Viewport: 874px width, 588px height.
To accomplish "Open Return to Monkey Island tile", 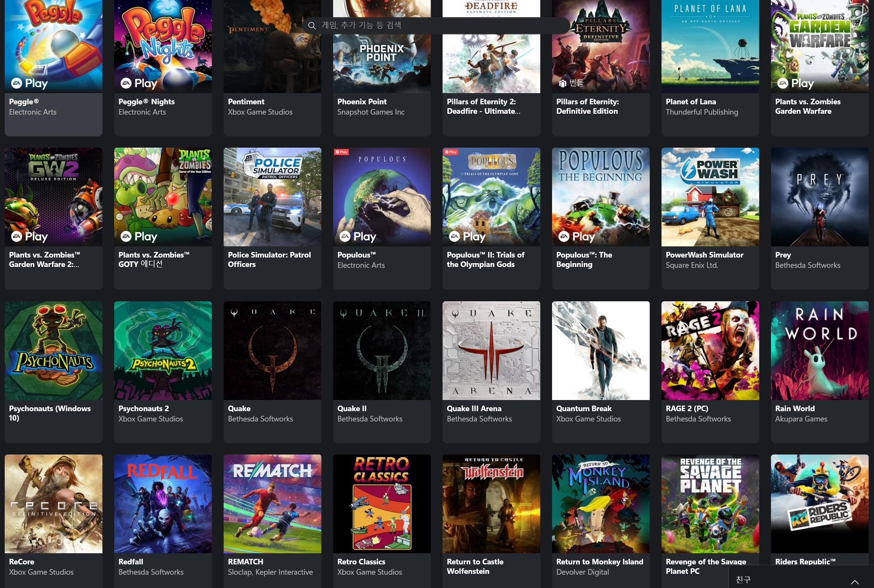I will 601,504.
